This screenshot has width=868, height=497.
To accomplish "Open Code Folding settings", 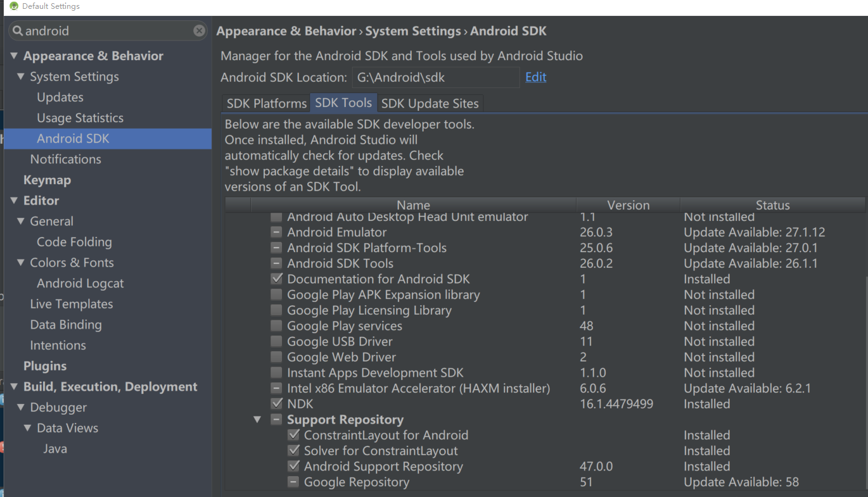I will 74,242.
